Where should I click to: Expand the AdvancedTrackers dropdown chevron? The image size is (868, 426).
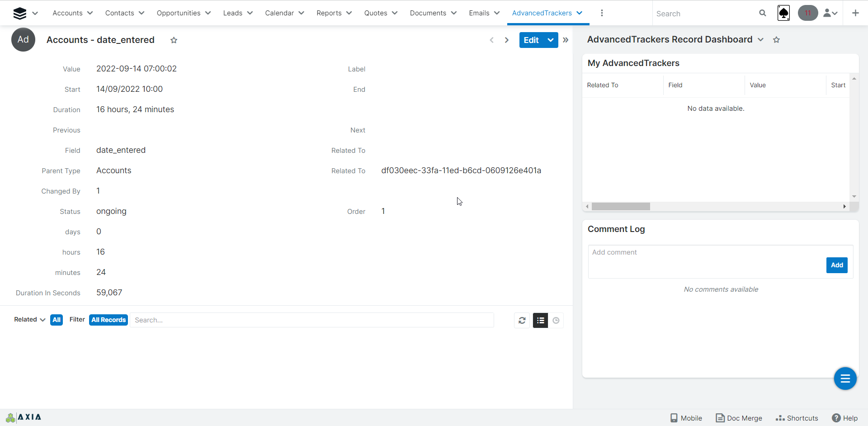pyautogui.click(x=580, y=13)
